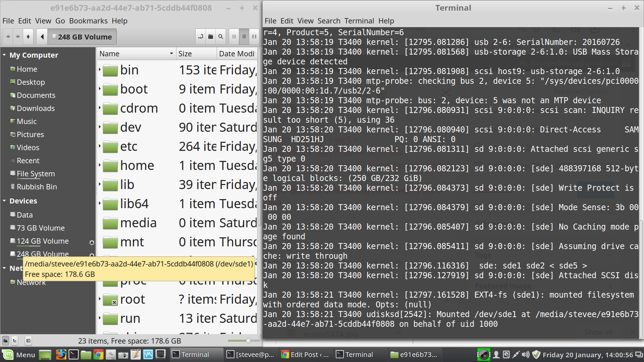The image size is (644, 362).
Task: Click the new folder toolbar icon
Action: tap(211, 37)
